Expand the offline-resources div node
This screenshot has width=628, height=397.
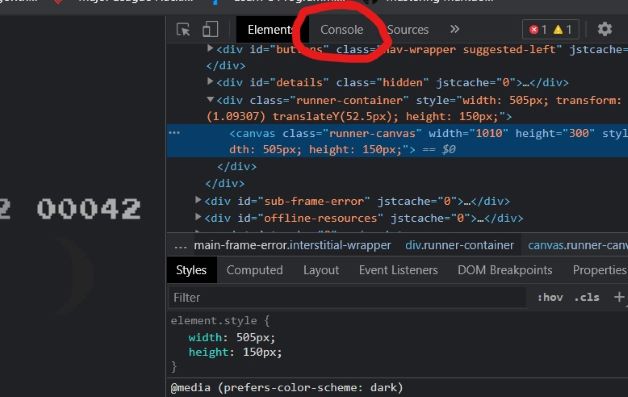(x=198, y=217)
